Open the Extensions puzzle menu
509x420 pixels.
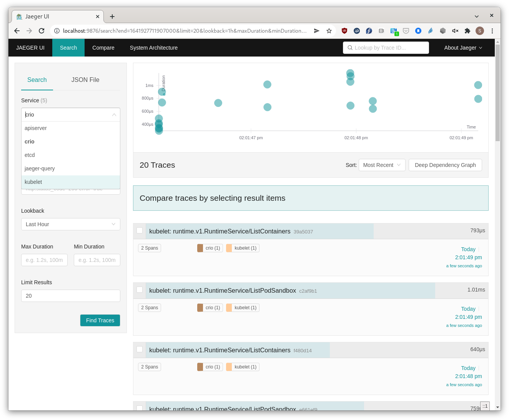[467, 31]
